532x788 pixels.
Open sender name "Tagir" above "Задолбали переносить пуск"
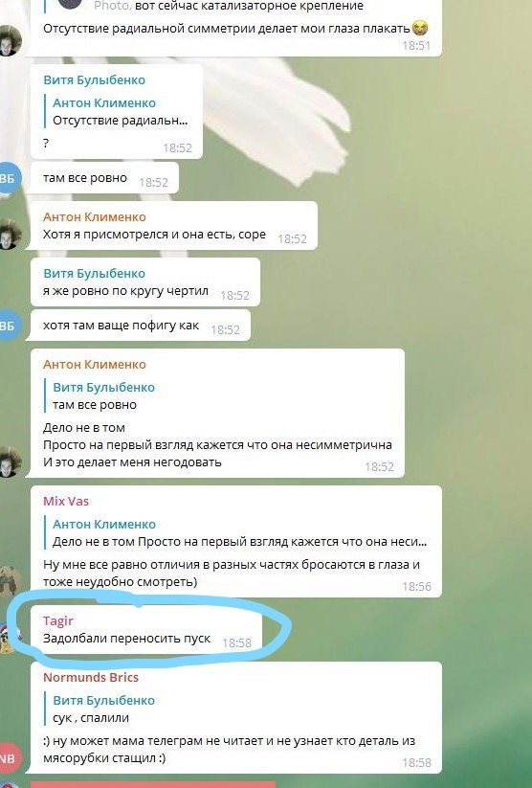point(58,620)
